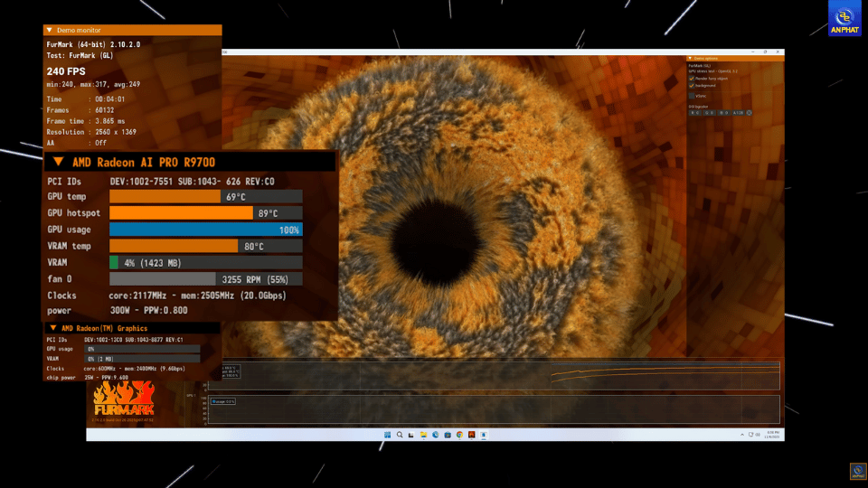868x488 pixels.
Task: Open the bgcolor color picker swatch
Action: click(x=750, y=113)
